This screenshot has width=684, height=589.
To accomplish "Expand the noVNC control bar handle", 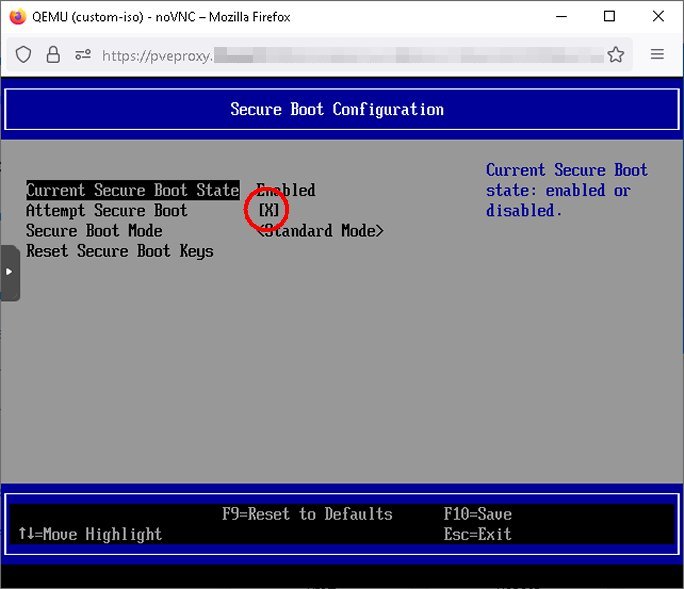I will (9, 271).
